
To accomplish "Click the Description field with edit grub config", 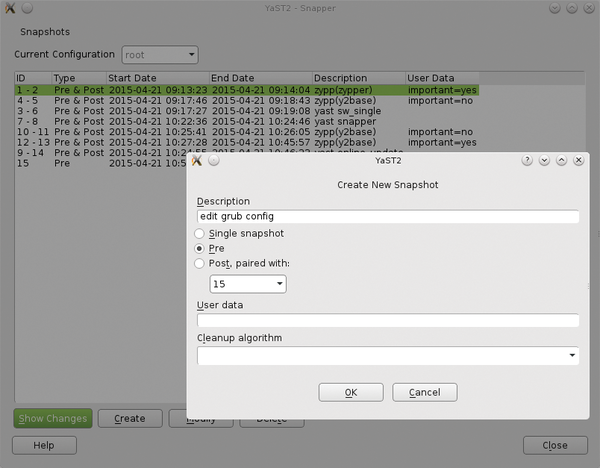I will click(388, 217).
